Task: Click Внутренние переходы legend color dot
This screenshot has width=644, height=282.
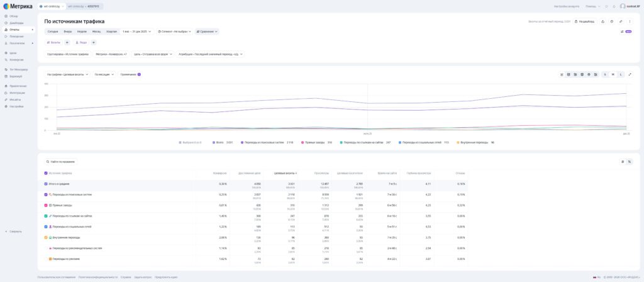Action: (x=458, y=142)
